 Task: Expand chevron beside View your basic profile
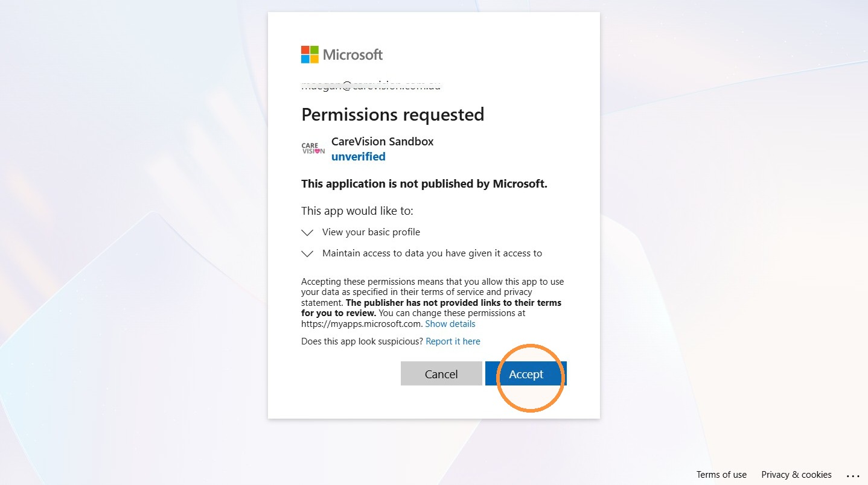click(307, 232)
